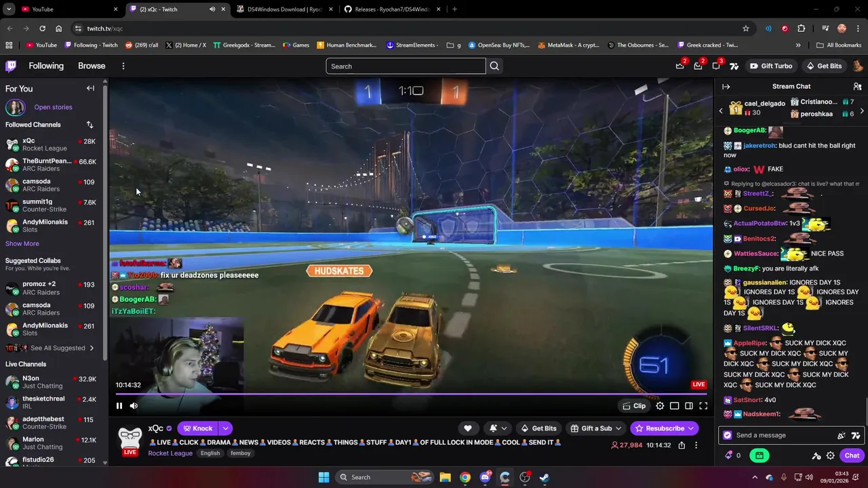
Task: Open Gift a Sub dropdown
Action: click(x=596, y=428)
